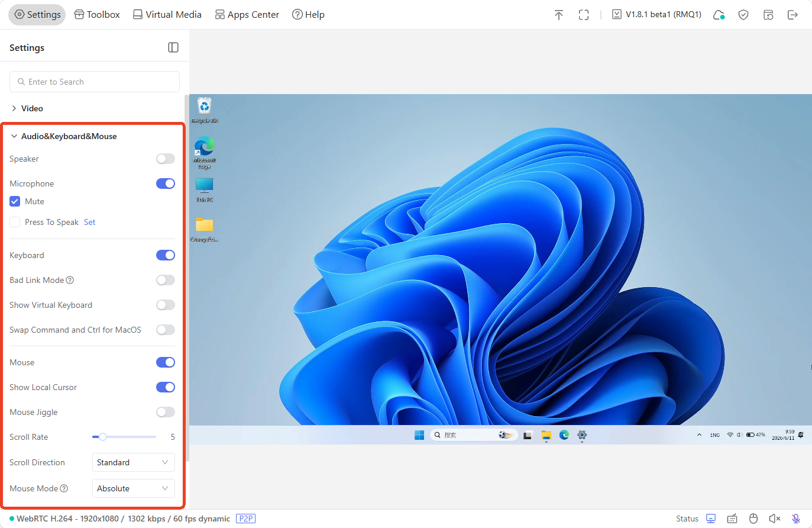The width and height of the screenshot is (812, 528).
Task: Click the calendar history icon in top bar
Action: (768, 15)
